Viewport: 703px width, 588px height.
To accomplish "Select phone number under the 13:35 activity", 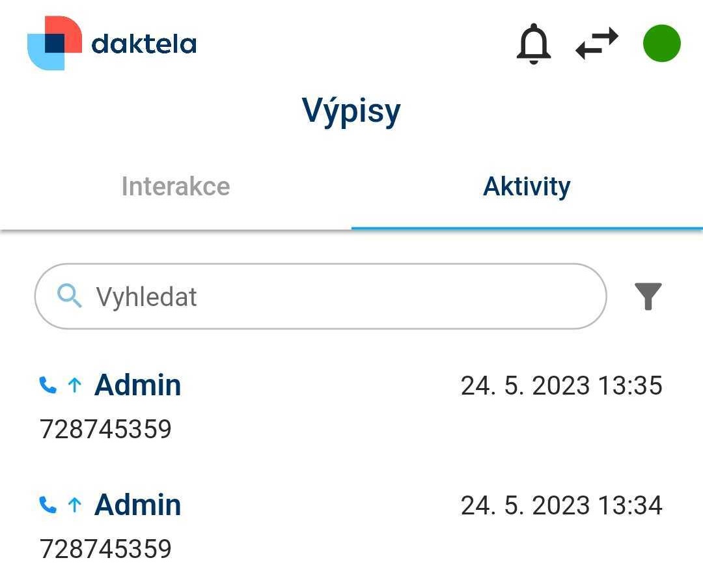I will click(105, 429).
